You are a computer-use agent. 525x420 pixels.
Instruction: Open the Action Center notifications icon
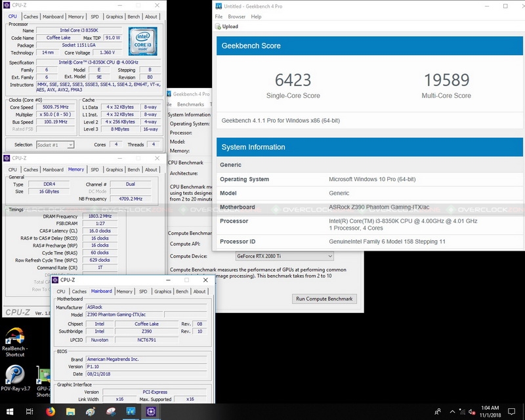pos(511,411)
